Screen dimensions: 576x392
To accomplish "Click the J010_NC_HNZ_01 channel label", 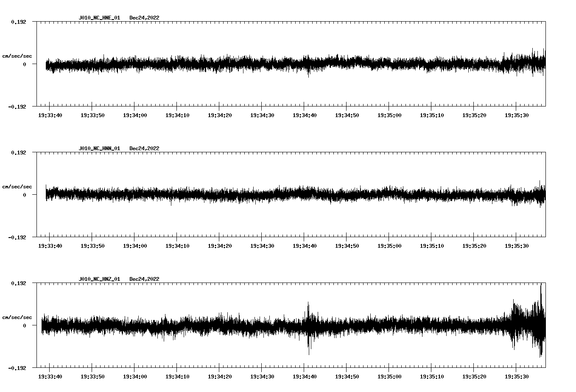I will (x=99, y=279).
